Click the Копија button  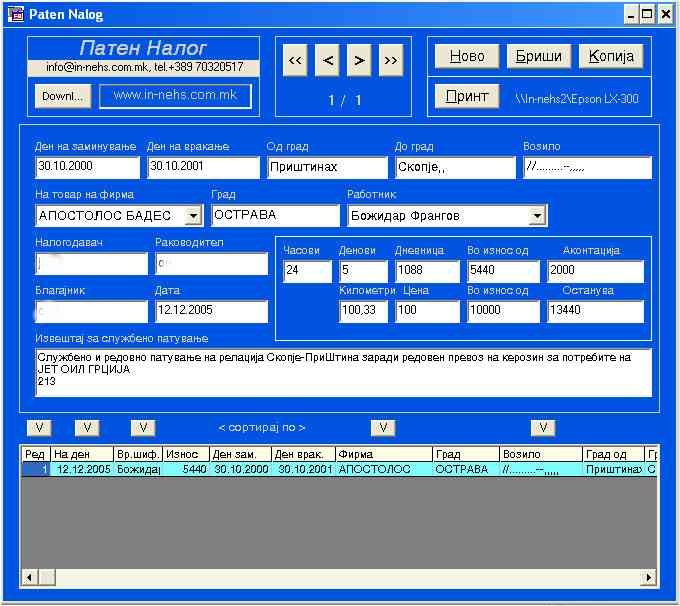611,56
